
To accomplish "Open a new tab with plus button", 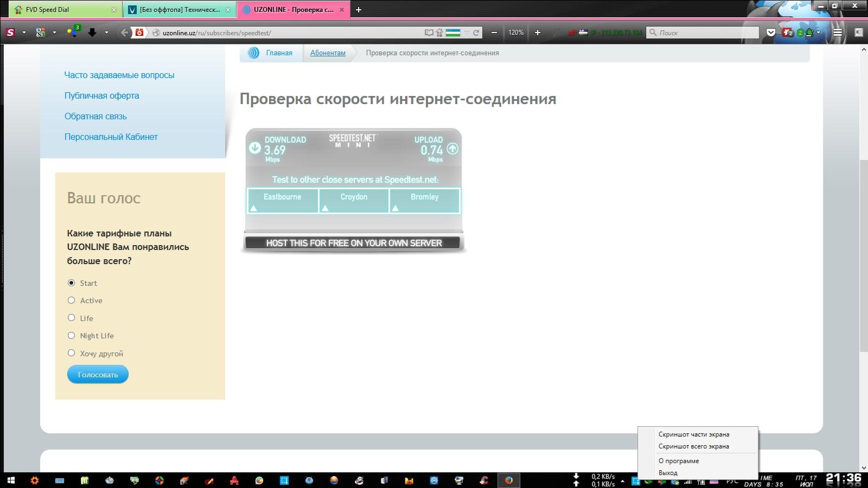I will tap(359, 10).
